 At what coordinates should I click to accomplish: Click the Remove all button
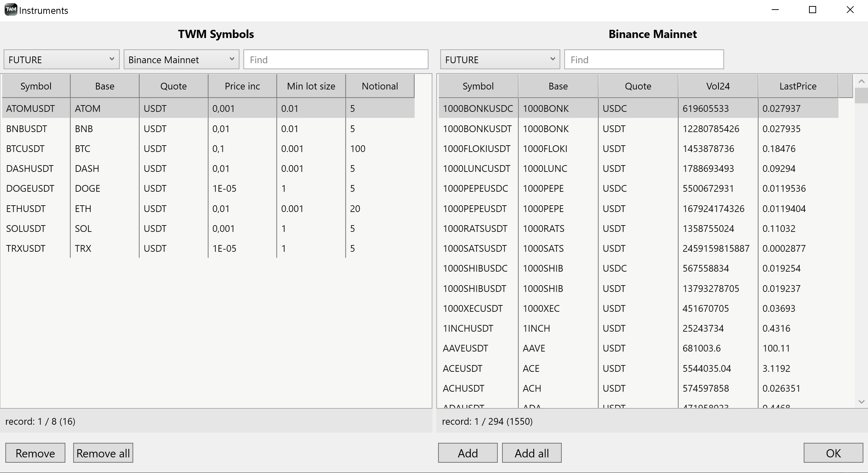coord(103,453)
